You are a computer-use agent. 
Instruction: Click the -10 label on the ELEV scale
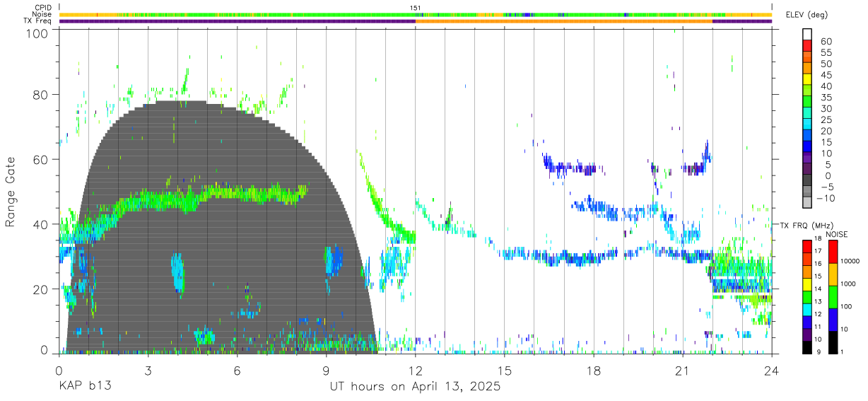point(825,199)
